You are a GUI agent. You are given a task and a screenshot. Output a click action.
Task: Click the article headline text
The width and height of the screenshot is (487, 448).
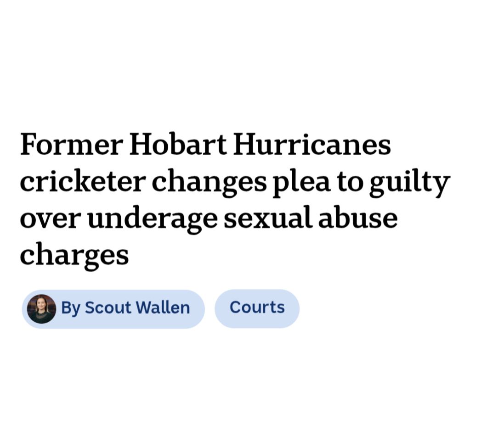[235, 199]
